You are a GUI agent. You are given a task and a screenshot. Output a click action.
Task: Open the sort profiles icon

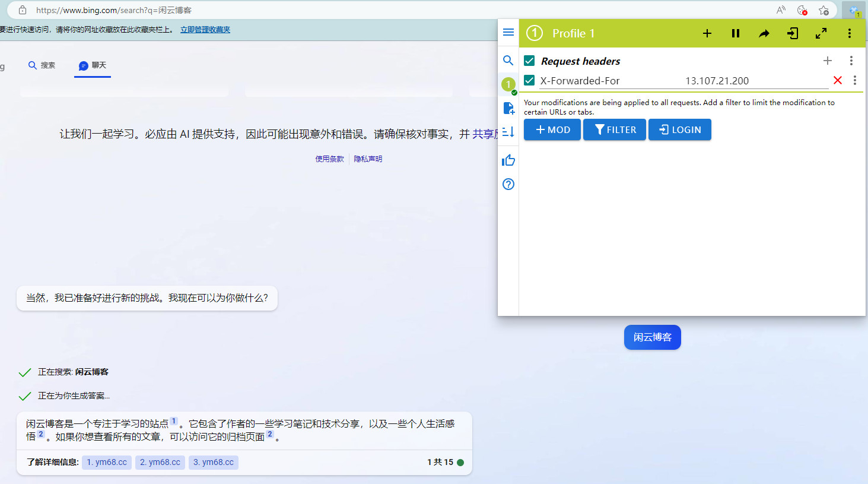click(x=508, y=132)
